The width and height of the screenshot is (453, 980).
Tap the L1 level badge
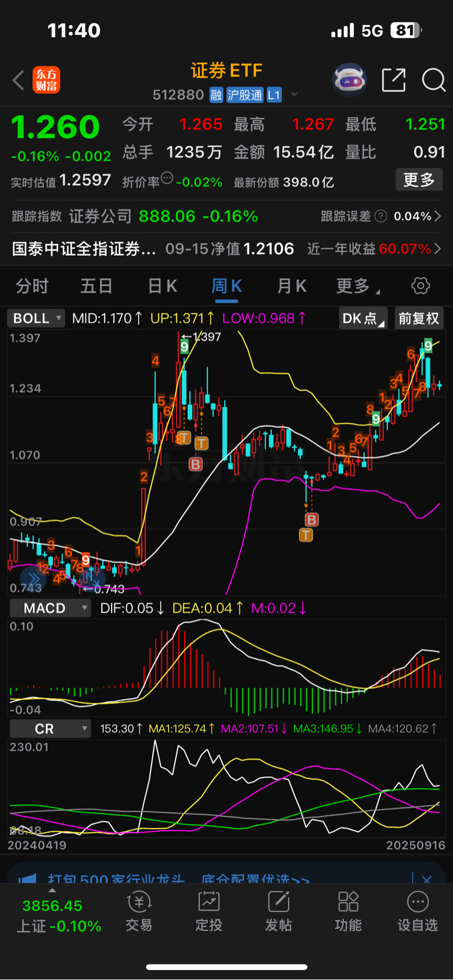[274, 95]
